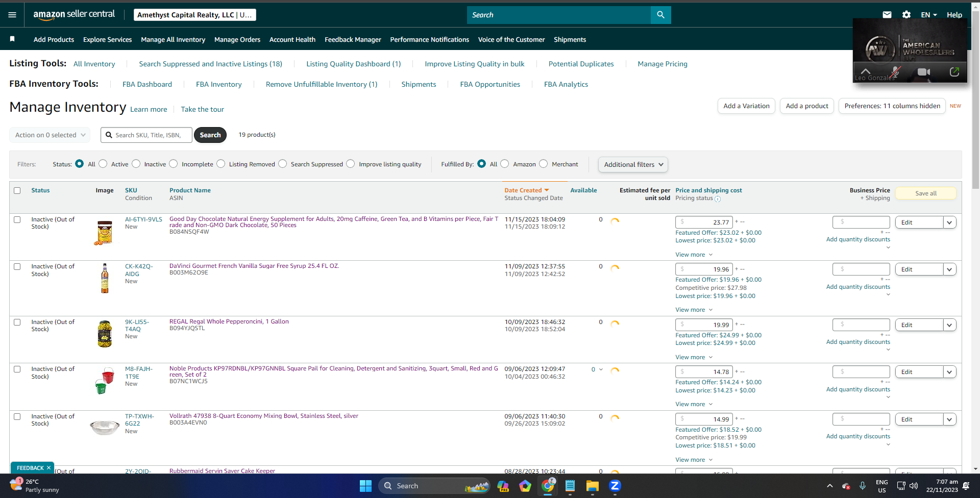Click the black Search button for SKU search
The width and height of the screenshot is (980, 498).
(210, 135)
